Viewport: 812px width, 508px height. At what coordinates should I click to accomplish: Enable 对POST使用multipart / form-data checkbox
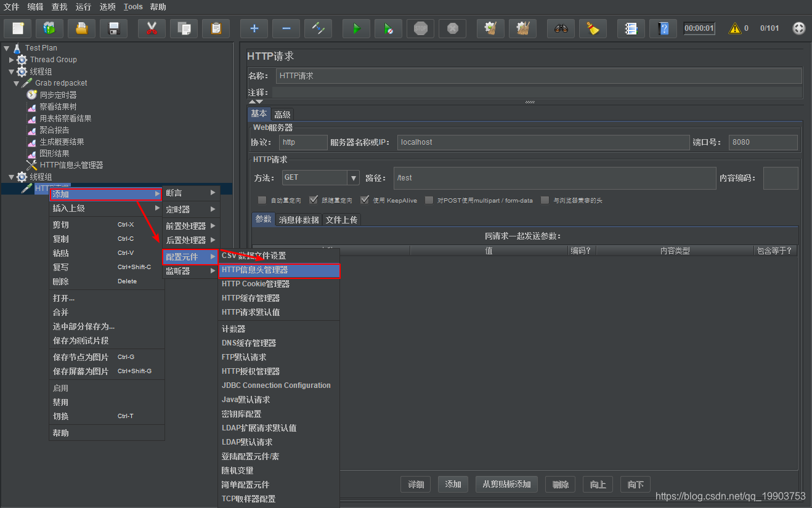tap(429, 200)
